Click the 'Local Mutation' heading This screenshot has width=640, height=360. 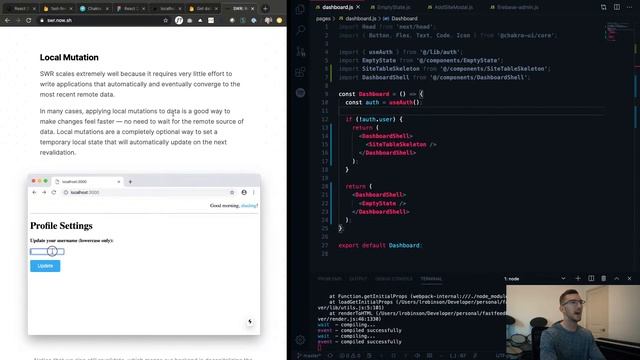pos(69,58)
